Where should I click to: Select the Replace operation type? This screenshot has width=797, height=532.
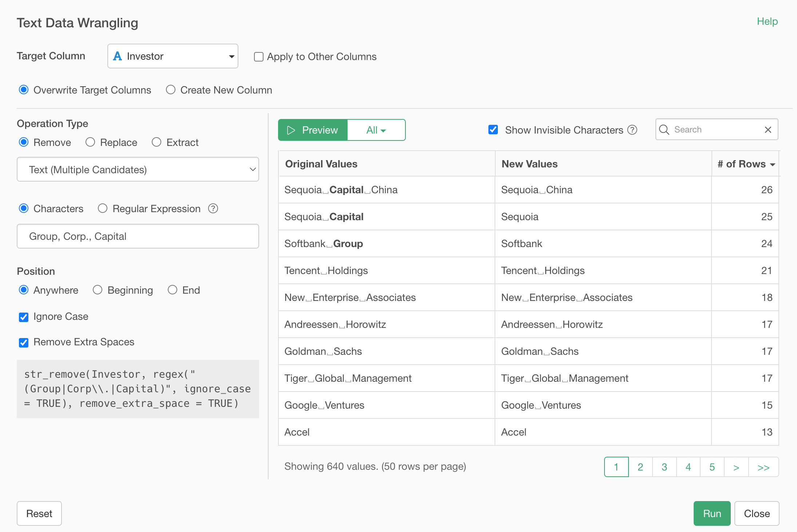click(90, 142)
